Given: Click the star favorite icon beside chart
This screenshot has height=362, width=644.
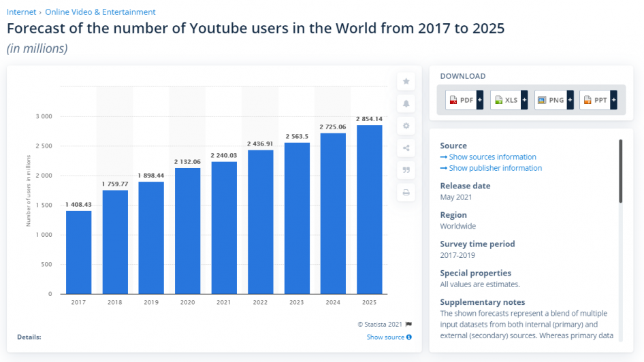Looking at the screenshot, I should tap(406, 81).
